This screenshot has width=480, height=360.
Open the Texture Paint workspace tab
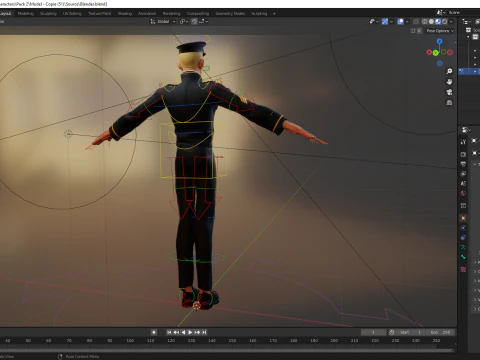click(x=99, y=13)
